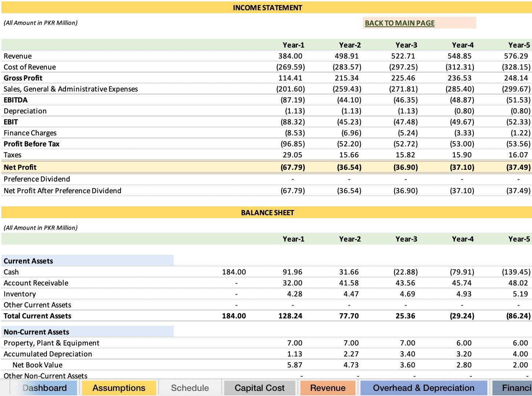Select the BALANCE SHEET header cell
This screenshot has height=396, width=532.
pyautogui.click(x=267, y=213)
